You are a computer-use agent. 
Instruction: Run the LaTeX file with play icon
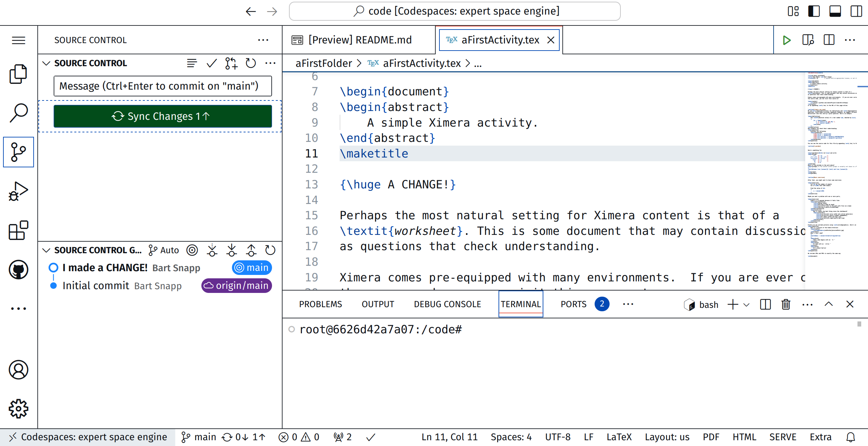(x=786, y=40)
